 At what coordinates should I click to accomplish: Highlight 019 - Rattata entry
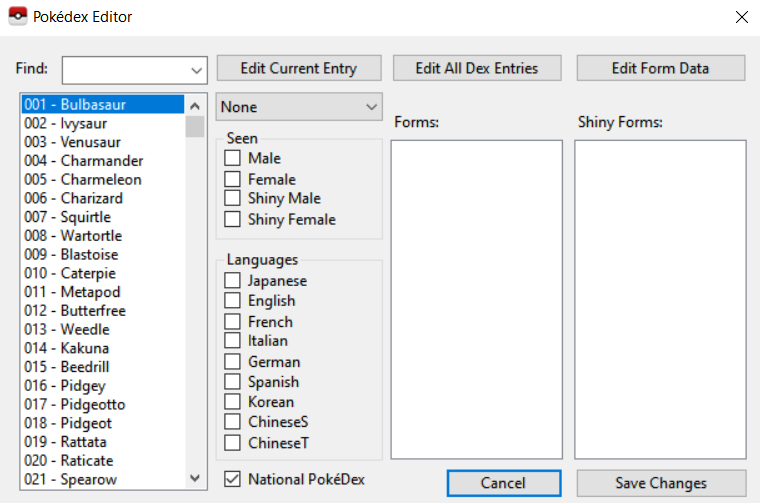103,441
